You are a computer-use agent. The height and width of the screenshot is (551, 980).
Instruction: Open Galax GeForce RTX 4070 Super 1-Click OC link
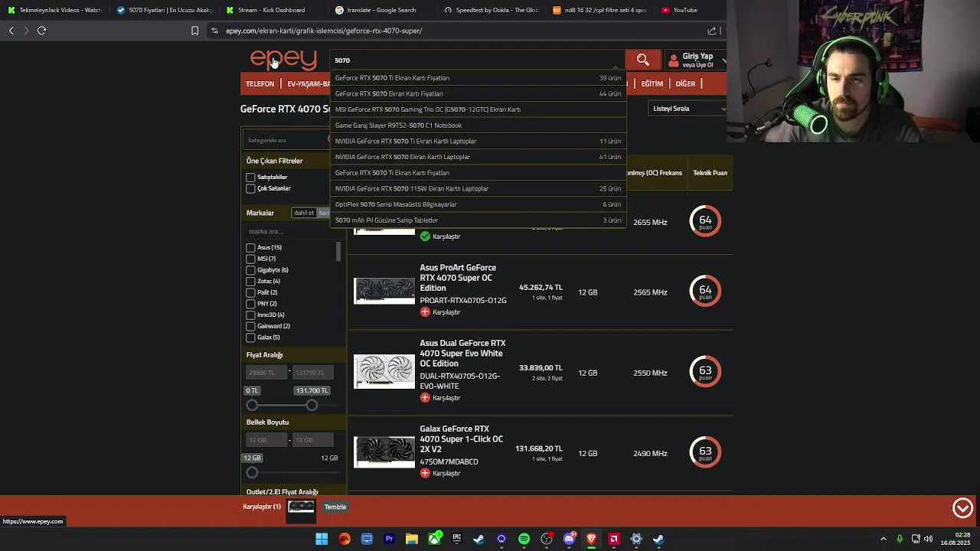pyautogui.click(x=462, y=439)
